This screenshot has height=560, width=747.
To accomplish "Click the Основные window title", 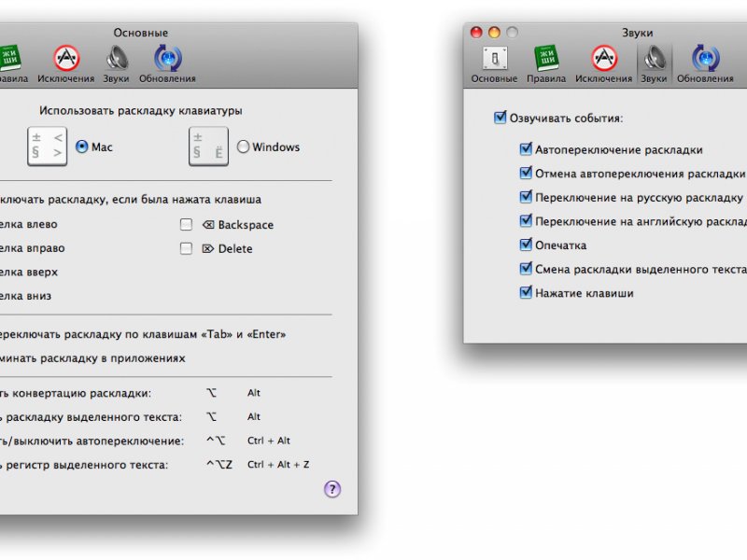I will click(141, 33).
